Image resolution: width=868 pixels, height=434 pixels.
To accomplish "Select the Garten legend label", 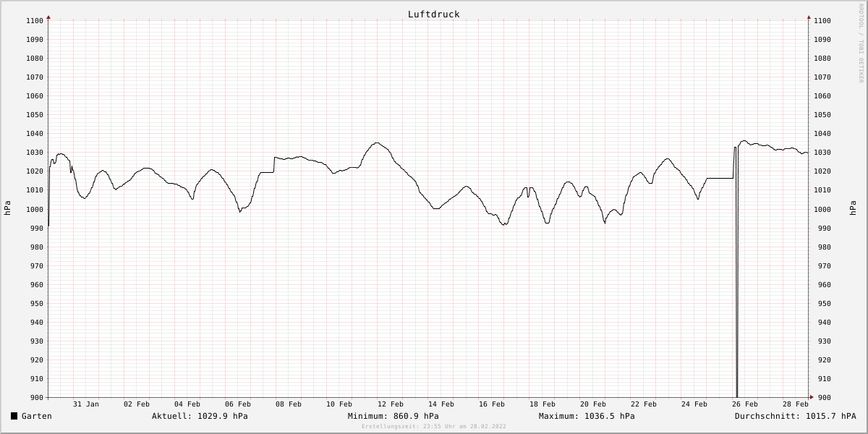I will point(37,416).
